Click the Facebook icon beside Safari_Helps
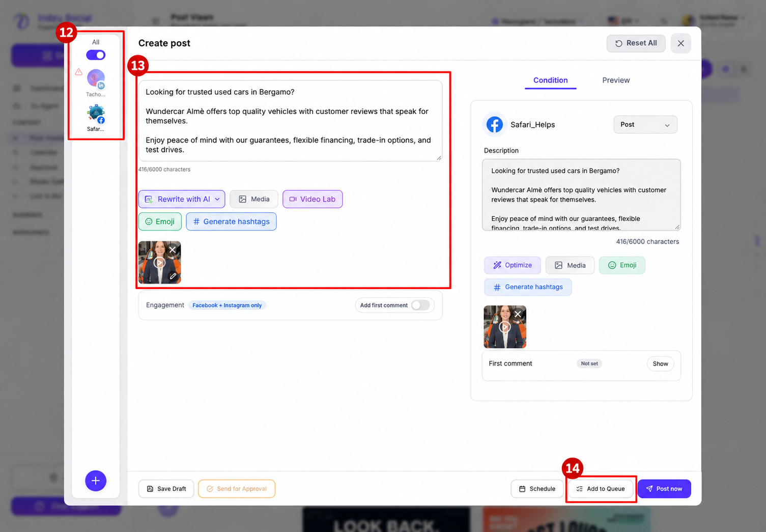 coord(495,125)
